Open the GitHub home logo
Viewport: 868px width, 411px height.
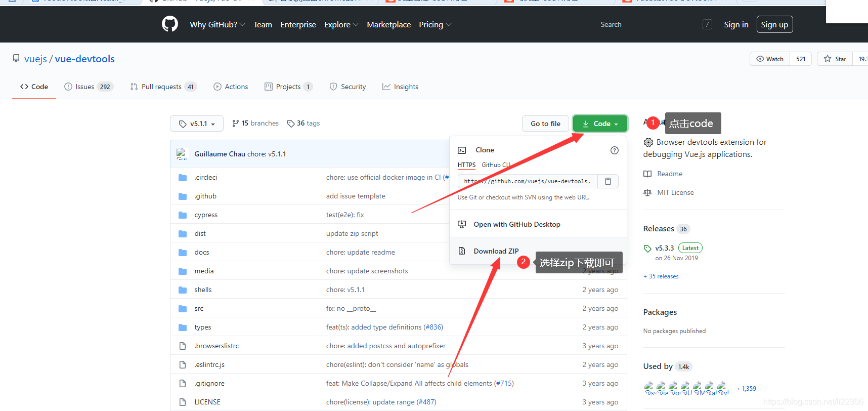tap(170, 24)
